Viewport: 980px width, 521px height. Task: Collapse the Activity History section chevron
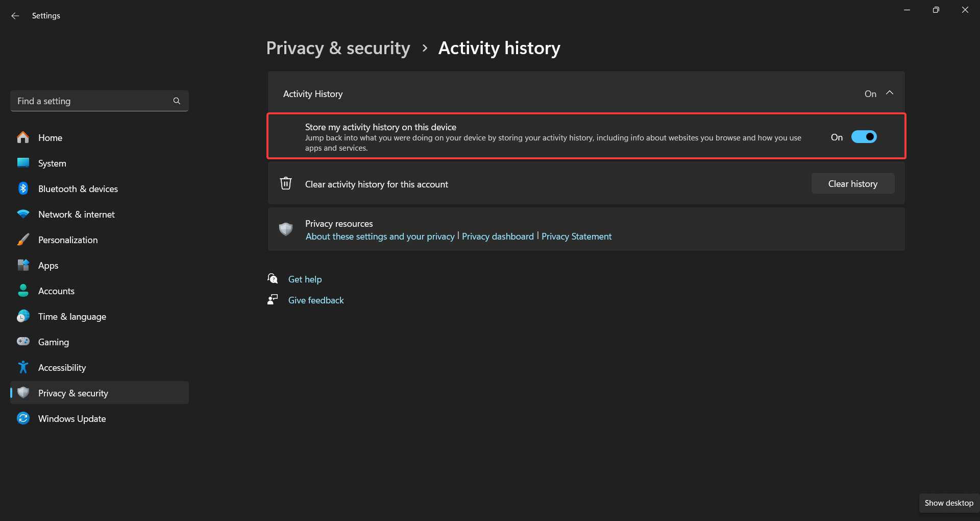click(x=890, y=93)
